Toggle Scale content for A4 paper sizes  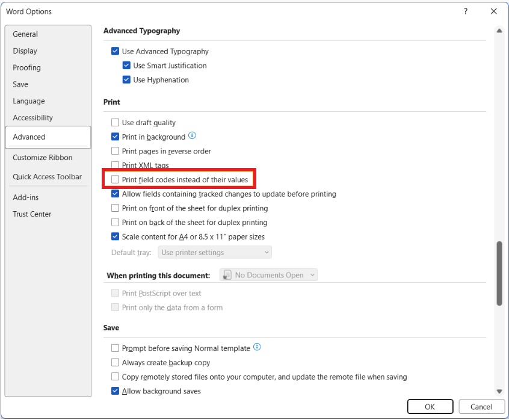click(x=116, y=236)
